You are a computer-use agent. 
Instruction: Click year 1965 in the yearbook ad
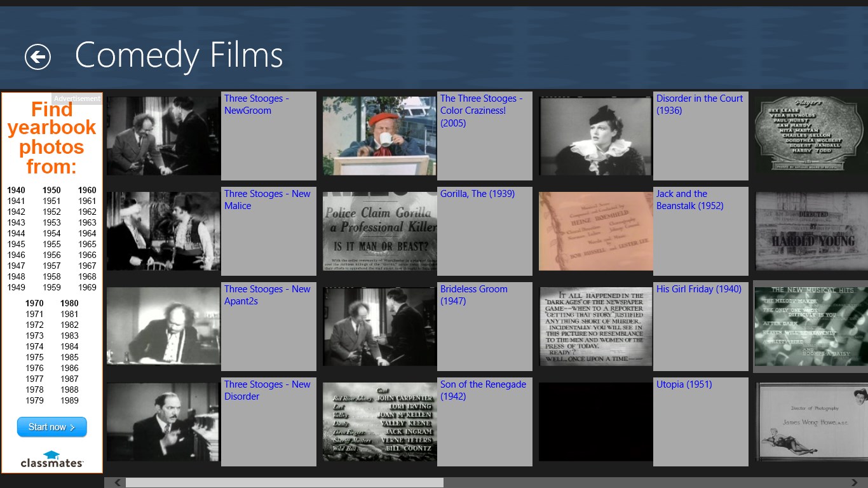tap(88, 244)
